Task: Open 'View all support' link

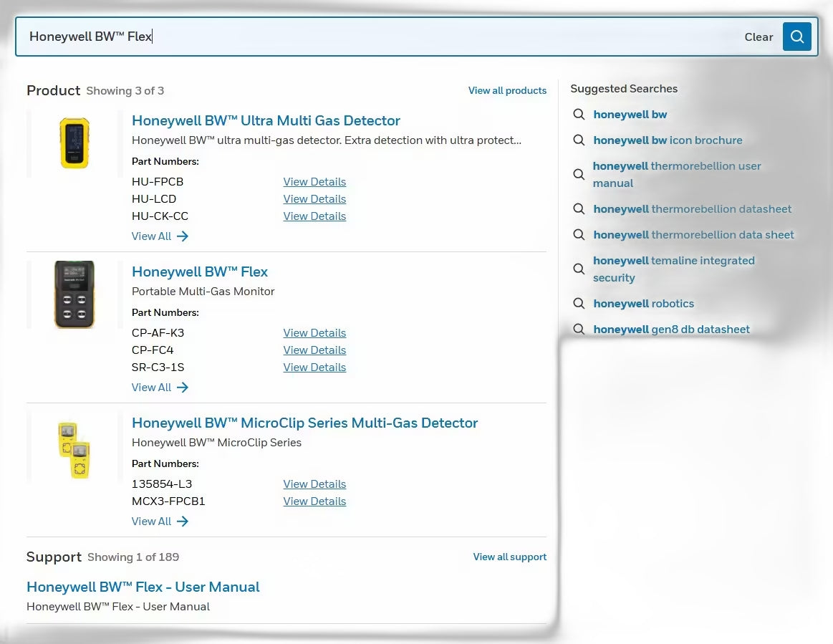Action: coord(510,557)
